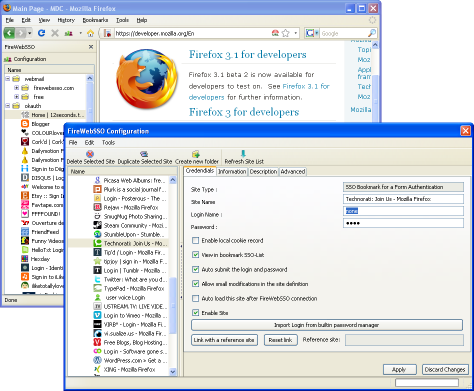Image resolution: width=474 pixels, height=391 pixels.
Task: Switch to the Information tab
Action: pyautogui.click(x=232, y=171)
